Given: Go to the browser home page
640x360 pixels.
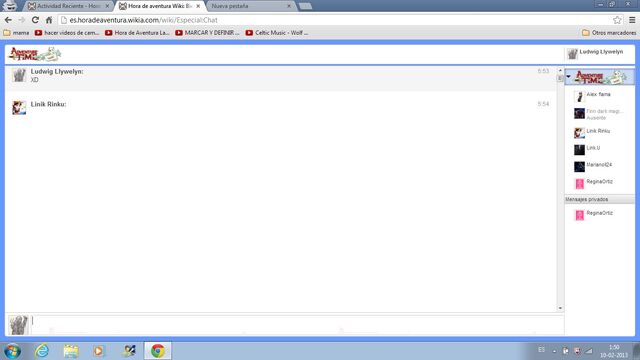Looking at the screenshot, I should [49, 20].
